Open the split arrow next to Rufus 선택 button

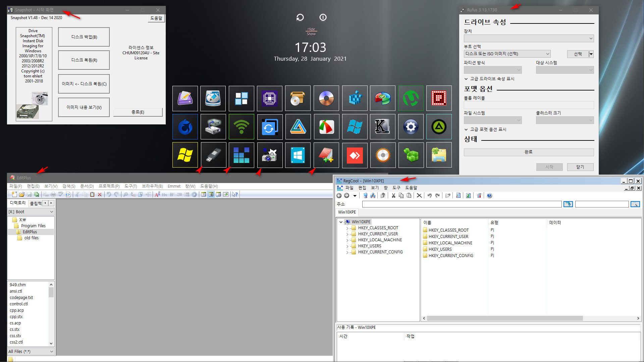pos(591,54)
